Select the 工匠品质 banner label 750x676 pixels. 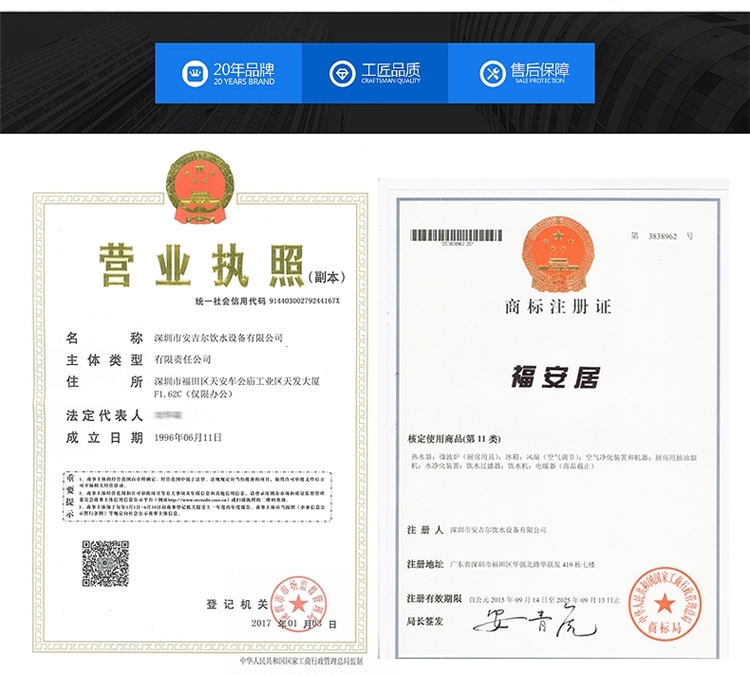(x=391, y=70)
